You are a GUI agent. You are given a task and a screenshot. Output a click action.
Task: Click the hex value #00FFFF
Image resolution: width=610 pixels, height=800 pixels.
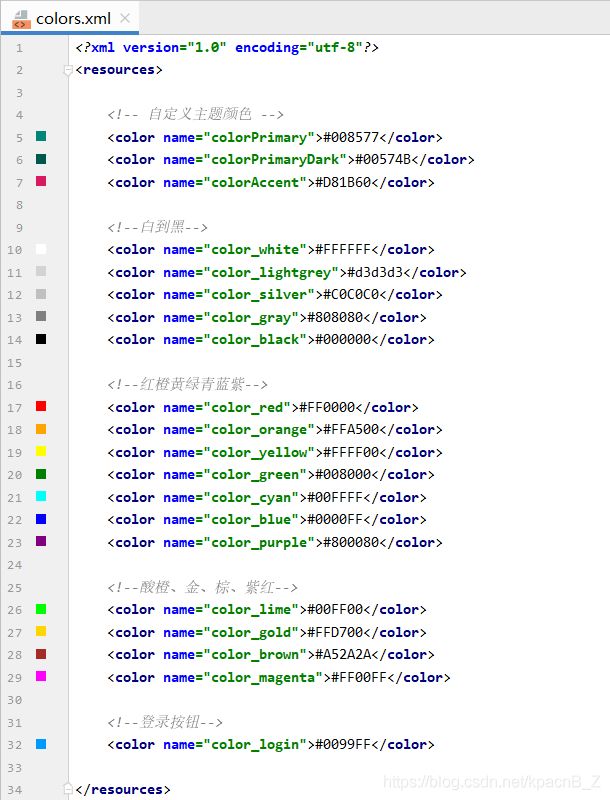tap(335, 497)
